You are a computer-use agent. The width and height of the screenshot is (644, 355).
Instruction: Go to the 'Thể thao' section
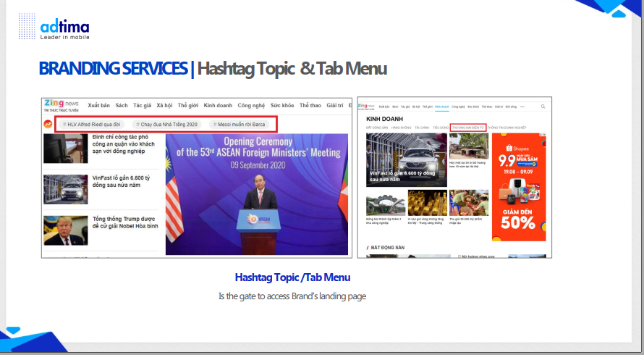click(x=310, y=105)
